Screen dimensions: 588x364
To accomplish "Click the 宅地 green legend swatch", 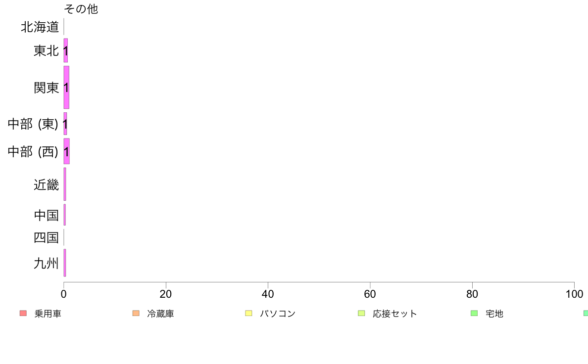I will [474, 314].
